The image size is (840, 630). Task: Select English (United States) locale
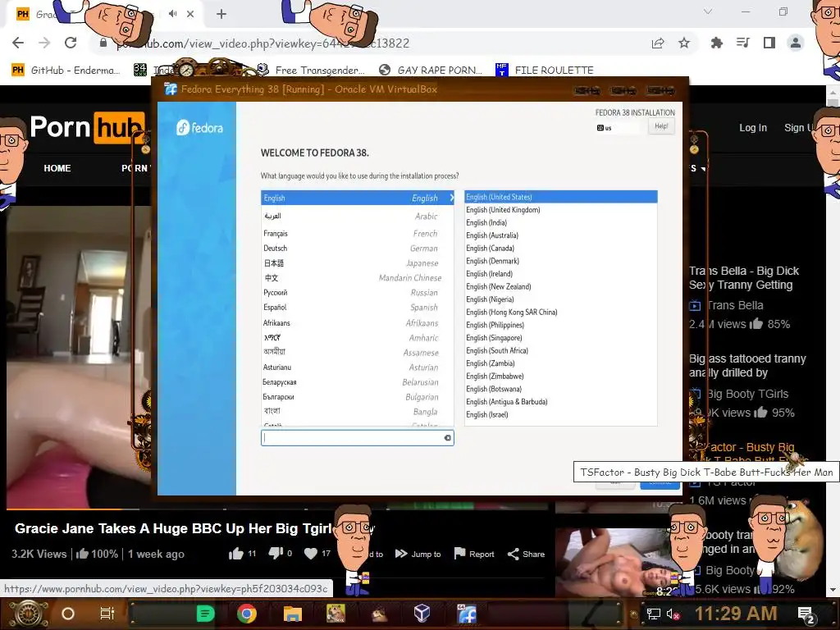click(561, 197)
